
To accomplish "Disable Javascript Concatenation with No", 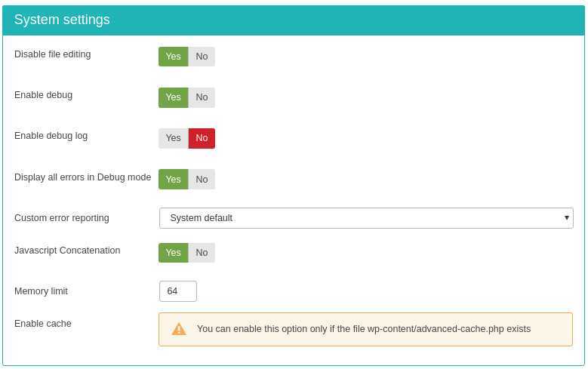I will tap(202, 253).
